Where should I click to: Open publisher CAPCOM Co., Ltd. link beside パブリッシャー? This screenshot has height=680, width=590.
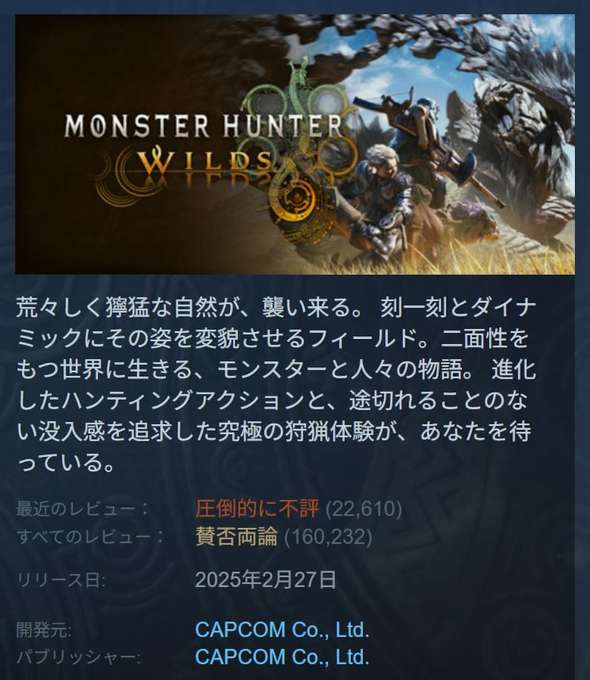point(282,657)
